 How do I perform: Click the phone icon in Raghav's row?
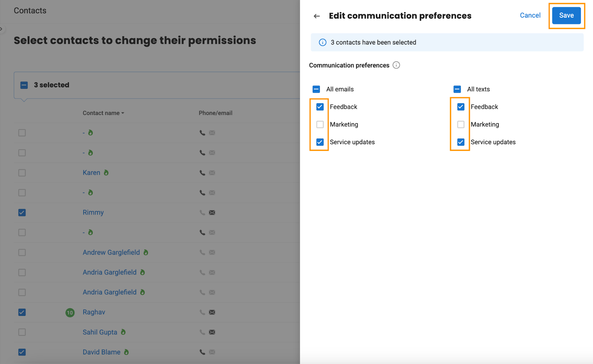point(202,312)
